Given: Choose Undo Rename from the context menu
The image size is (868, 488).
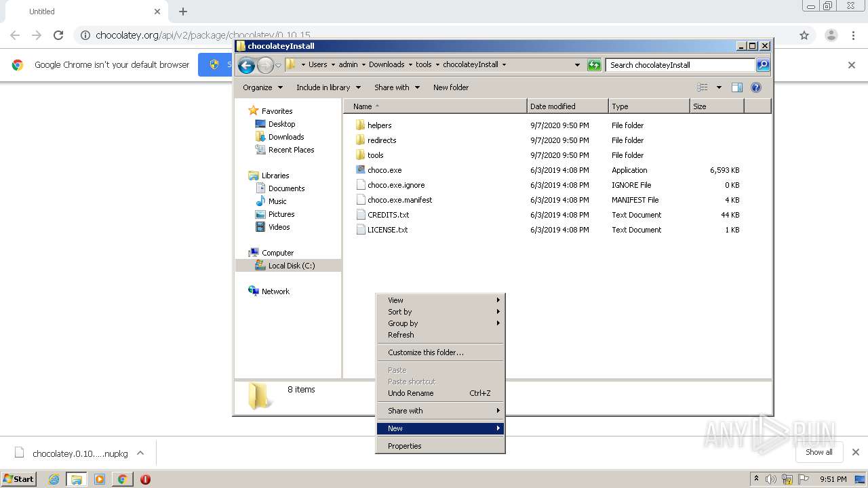Looking at the screenshot, I should point(440,393).
